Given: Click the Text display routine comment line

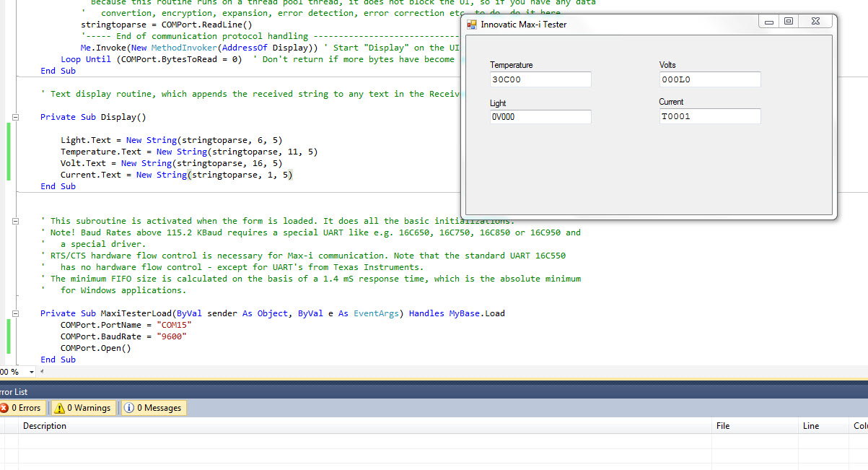Looking at the screenshot, I should (x=250, y=94).
